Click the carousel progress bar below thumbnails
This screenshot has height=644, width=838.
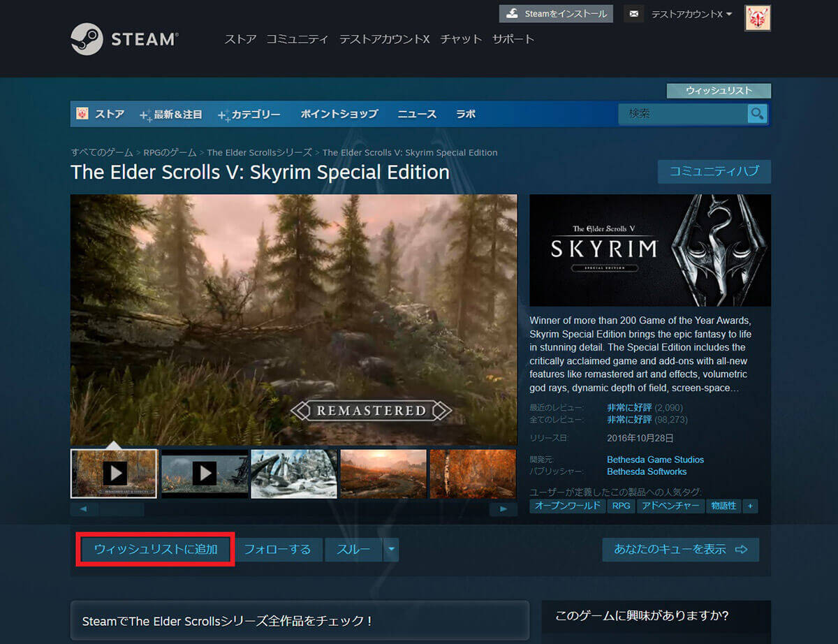tap(122, 509)
